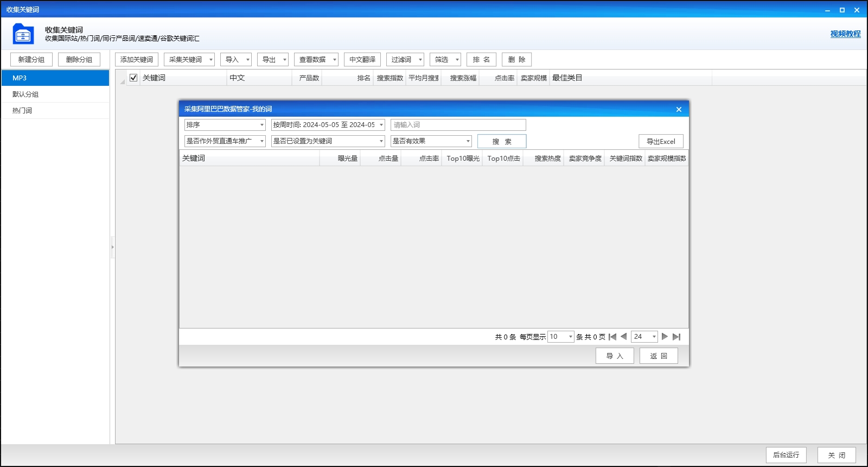Click the 删除 toolbar button

point(516,60)
